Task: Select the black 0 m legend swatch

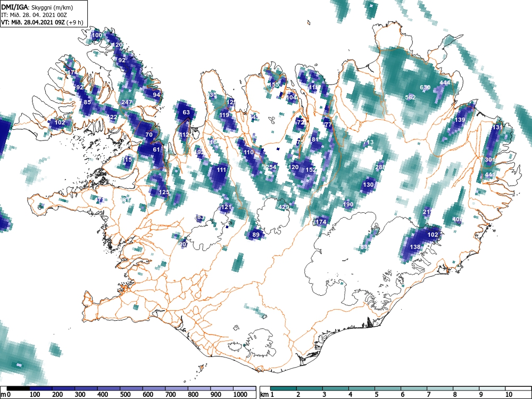Action: pyautogui.click(x=18, y=388)
